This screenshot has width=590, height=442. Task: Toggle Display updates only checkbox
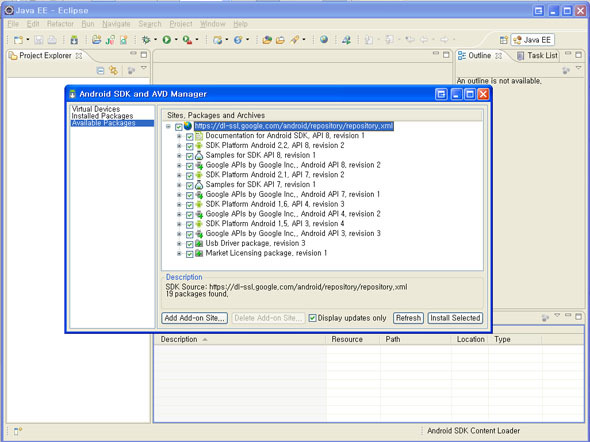click(x=312, y=318)
